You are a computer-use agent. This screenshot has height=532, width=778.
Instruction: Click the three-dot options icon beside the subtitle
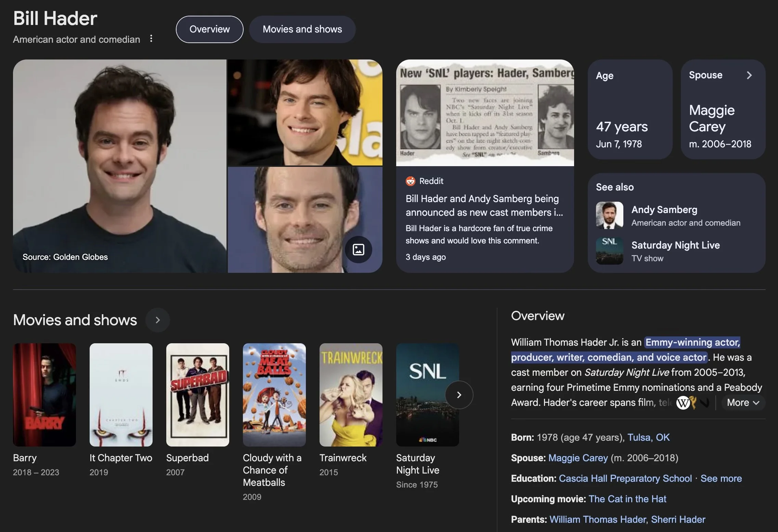pyautogui.click(x=151, y=39)
